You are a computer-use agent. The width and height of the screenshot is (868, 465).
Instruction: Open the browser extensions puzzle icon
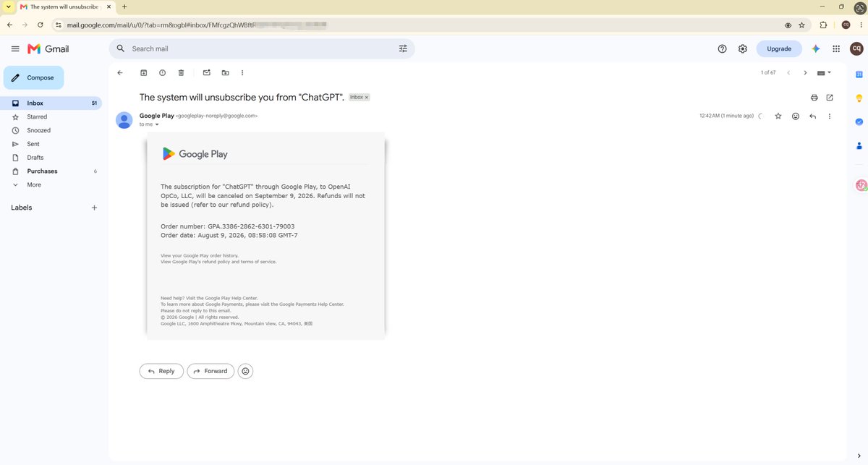(x=823, y=25)
